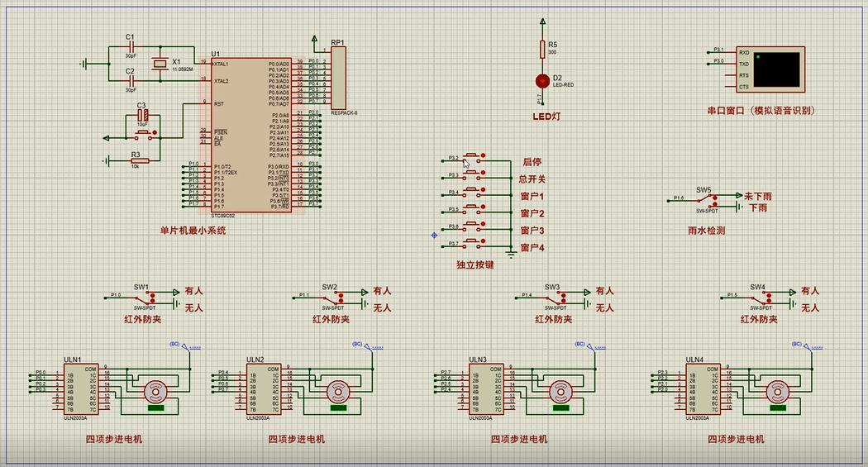The width and height of the screenshot is (868, 467).
Task: Select resistor R5 above the LED
Action: 542,49
